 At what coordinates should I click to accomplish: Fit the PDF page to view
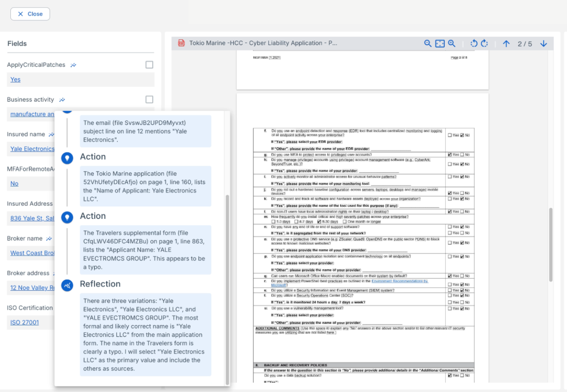pos(440,44)
